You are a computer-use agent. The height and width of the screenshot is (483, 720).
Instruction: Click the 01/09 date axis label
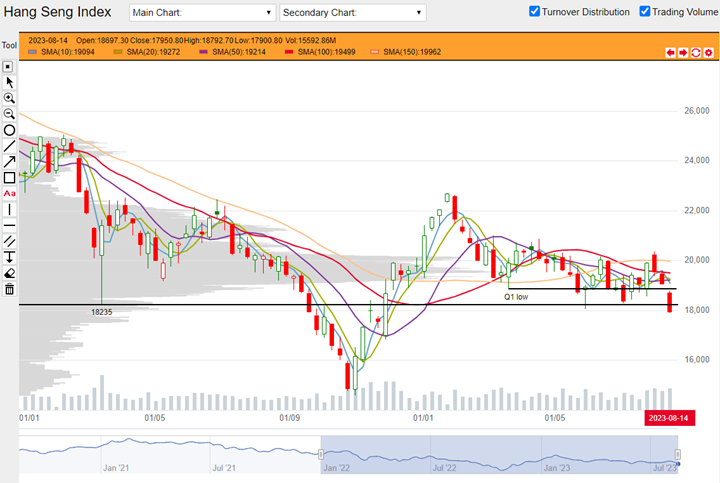(290, 418)
